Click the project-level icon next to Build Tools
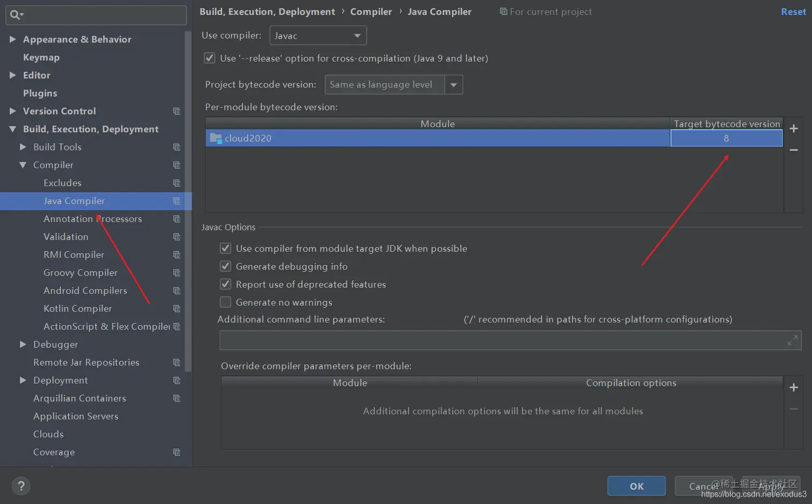The image size is (812, 504). click(176, 147)
